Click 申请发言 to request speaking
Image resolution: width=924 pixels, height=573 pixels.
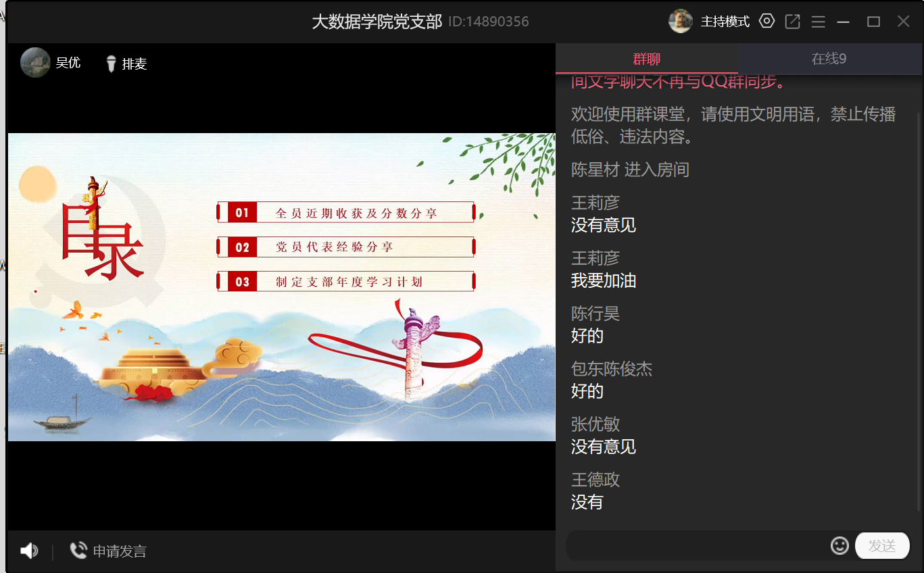tap(120, 551)
